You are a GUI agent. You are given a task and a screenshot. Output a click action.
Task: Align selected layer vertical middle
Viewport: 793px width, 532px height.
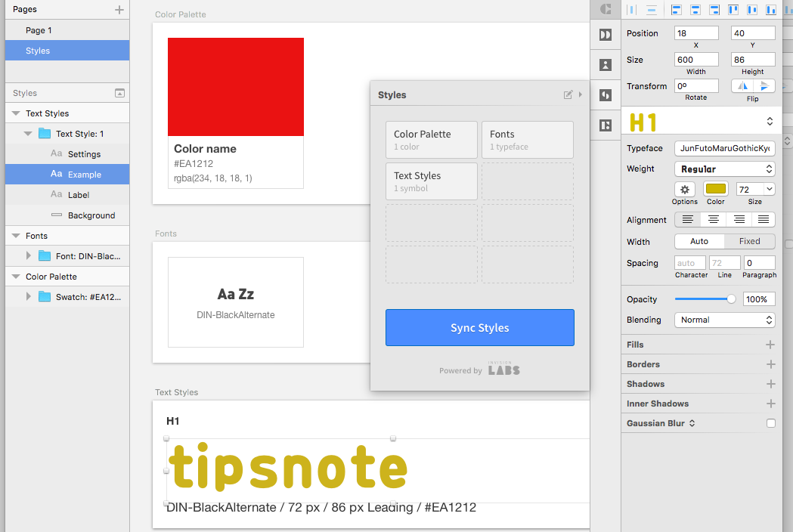pyautogui.click(x=752, y=10)
